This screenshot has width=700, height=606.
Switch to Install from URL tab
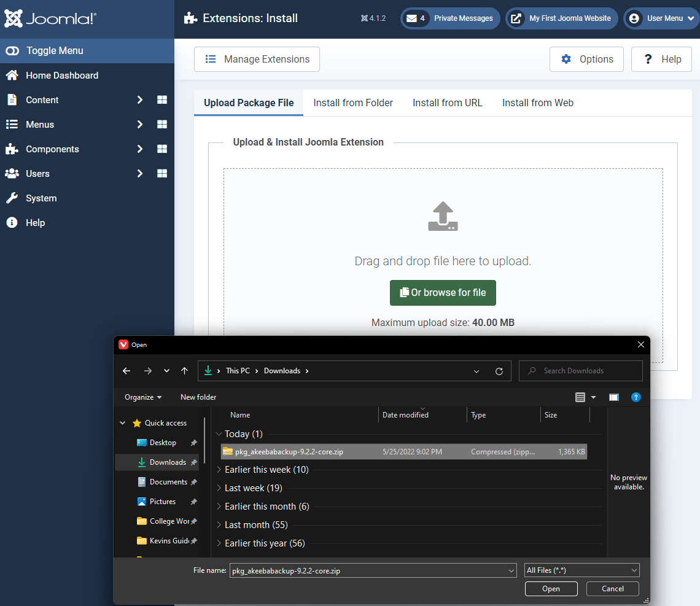pos(447,103)
